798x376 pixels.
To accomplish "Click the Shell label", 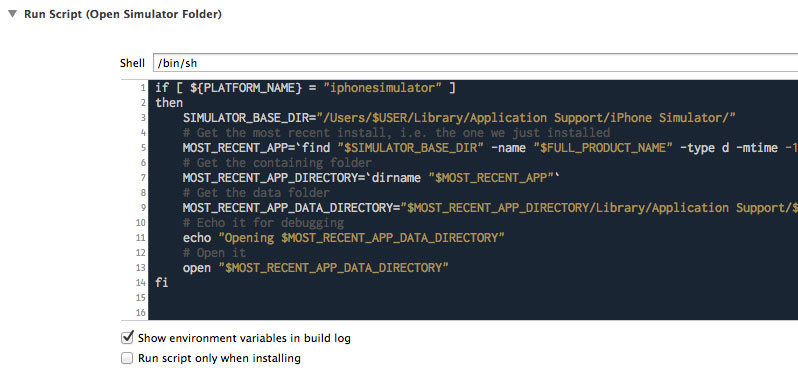I will [x=132, y=63].
